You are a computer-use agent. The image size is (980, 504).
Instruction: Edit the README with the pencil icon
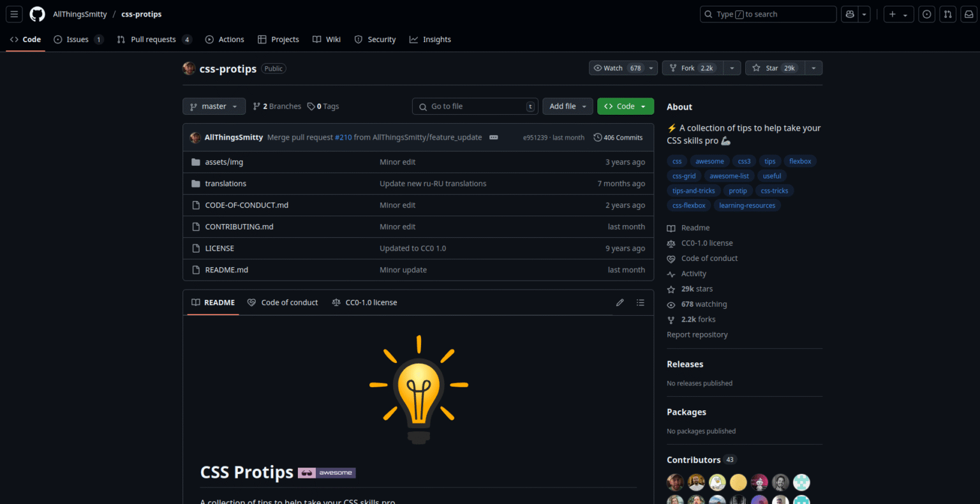pos(620,302)
